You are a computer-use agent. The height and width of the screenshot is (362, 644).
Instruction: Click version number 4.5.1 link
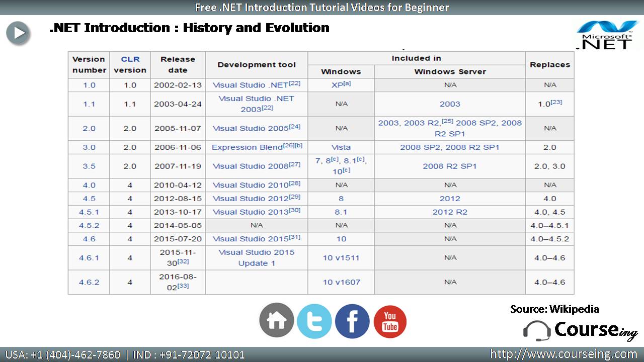89,212
